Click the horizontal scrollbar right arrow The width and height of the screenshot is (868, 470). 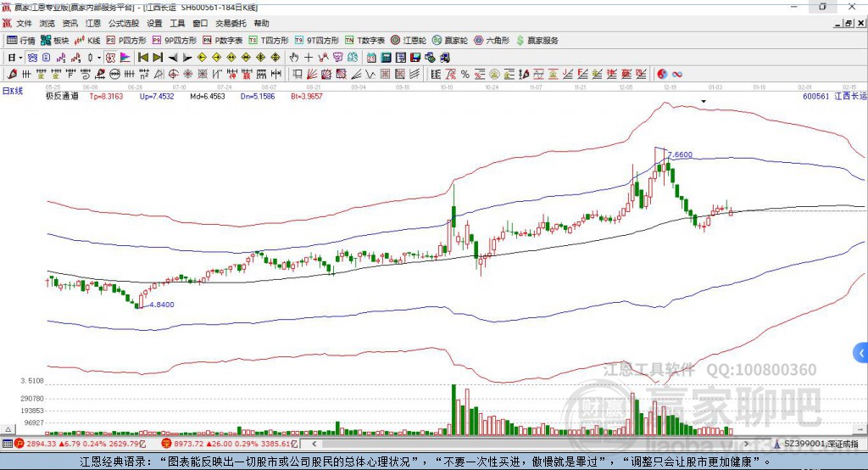[x=746, y=444]
